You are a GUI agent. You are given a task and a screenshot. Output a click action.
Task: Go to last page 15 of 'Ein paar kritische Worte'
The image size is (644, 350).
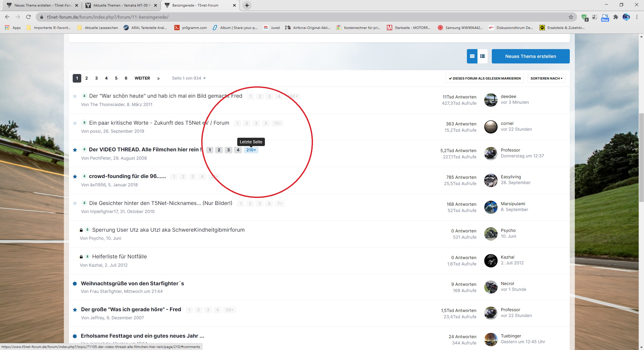(x=277, y=123)
